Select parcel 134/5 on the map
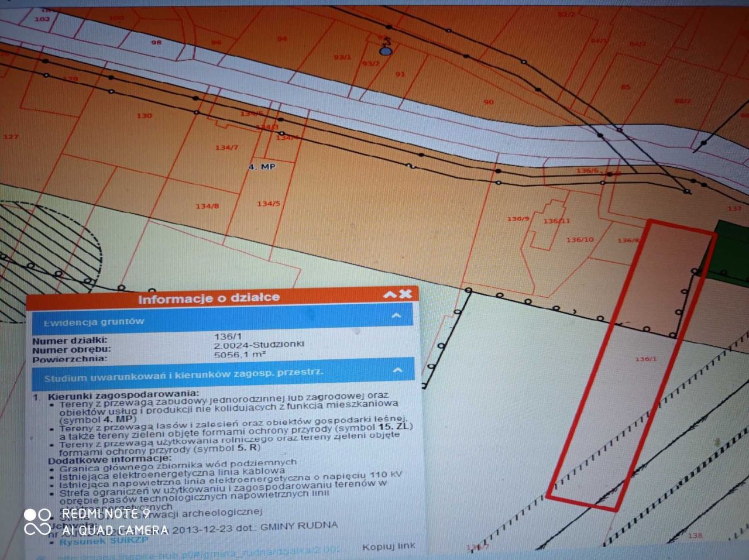This screenshot has width=749, height=560. point(269,204)
